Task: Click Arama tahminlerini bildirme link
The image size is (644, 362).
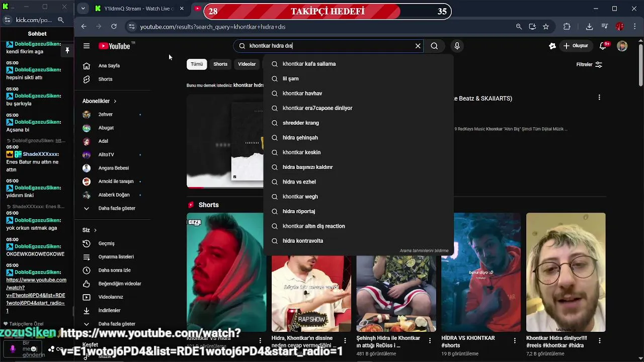Action: [424, 250]
